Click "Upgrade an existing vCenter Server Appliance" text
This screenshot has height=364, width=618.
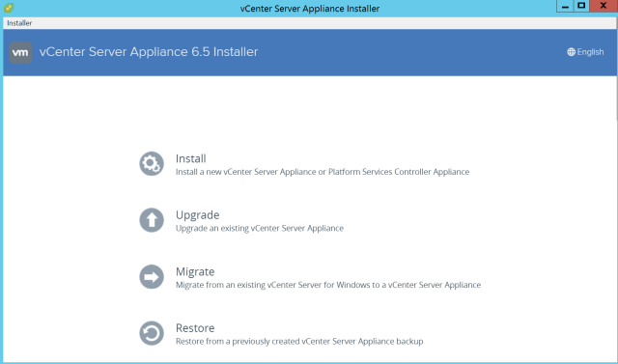point(260,228)
